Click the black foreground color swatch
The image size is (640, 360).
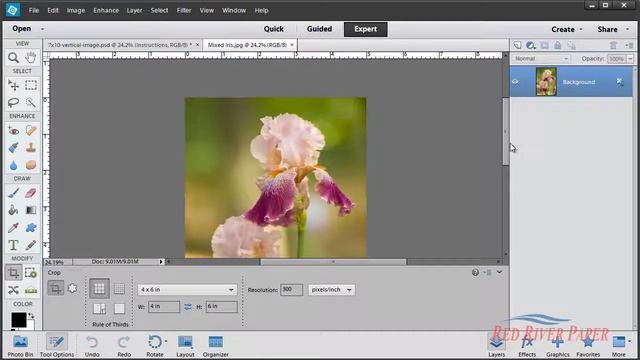tap(18, 320)
